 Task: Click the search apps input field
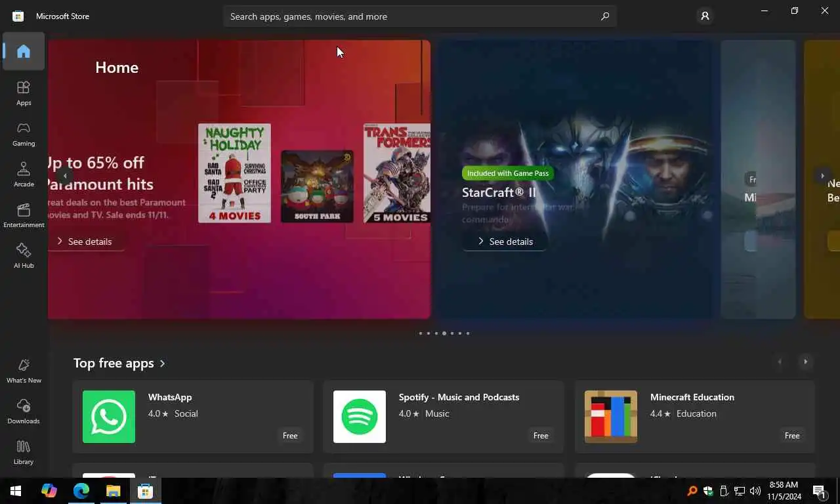point(420,16)
